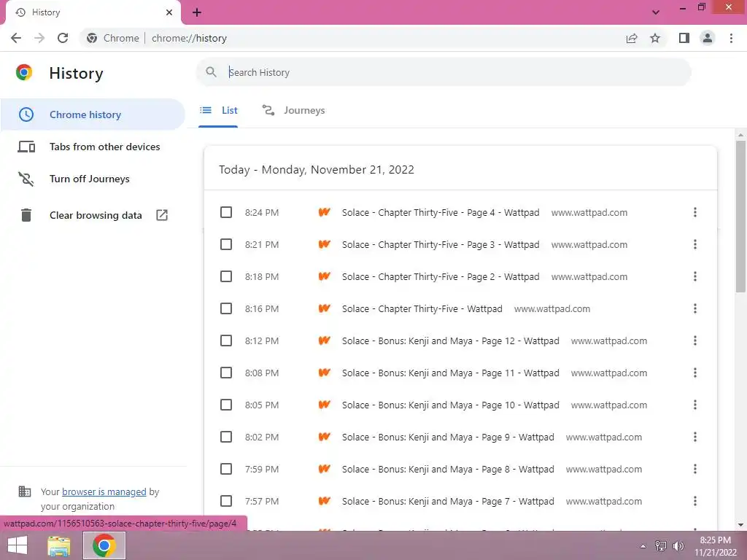The image size is (747, 560).
Task: Open Solace Chapter Thirty-Five Page 3 link
Action: point(441,244)
